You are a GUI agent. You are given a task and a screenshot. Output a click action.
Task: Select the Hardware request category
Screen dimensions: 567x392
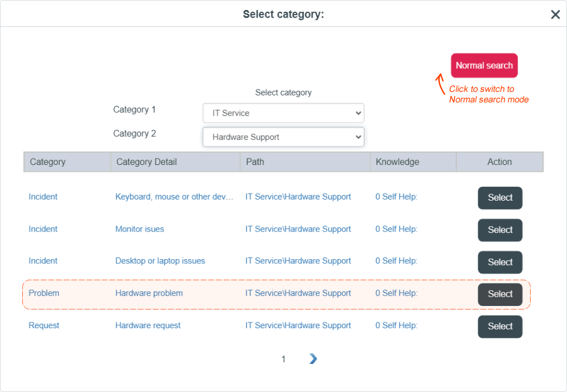500,326
